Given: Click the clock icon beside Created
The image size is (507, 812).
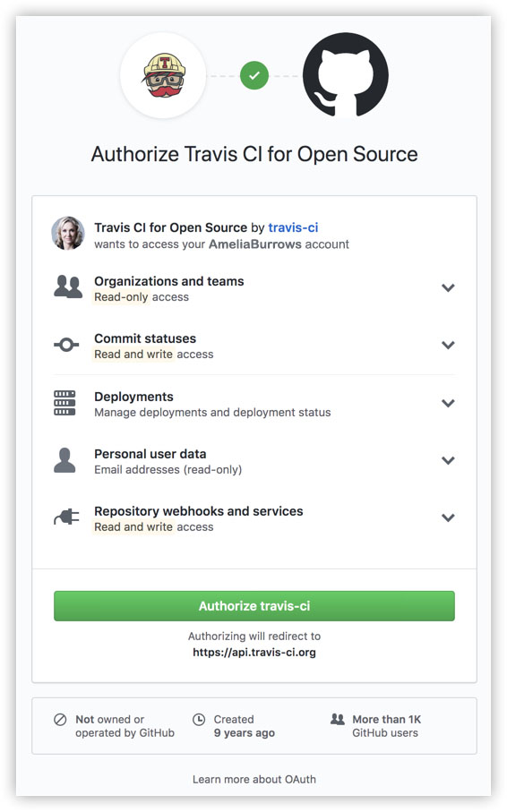Looking at the screenshot, I should click(199, 719).
